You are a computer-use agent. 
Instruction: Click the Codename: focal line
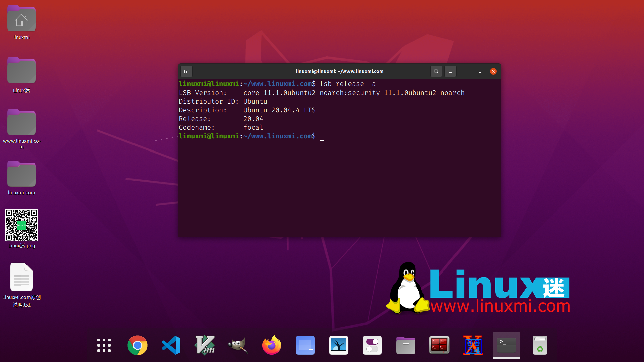pos(221,127)
